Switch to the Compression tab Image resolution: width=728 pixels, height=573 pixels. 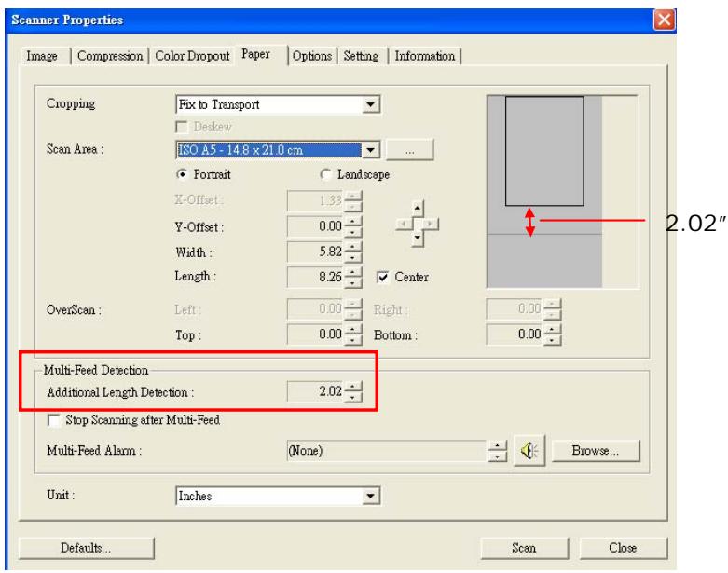pos(110,56)
